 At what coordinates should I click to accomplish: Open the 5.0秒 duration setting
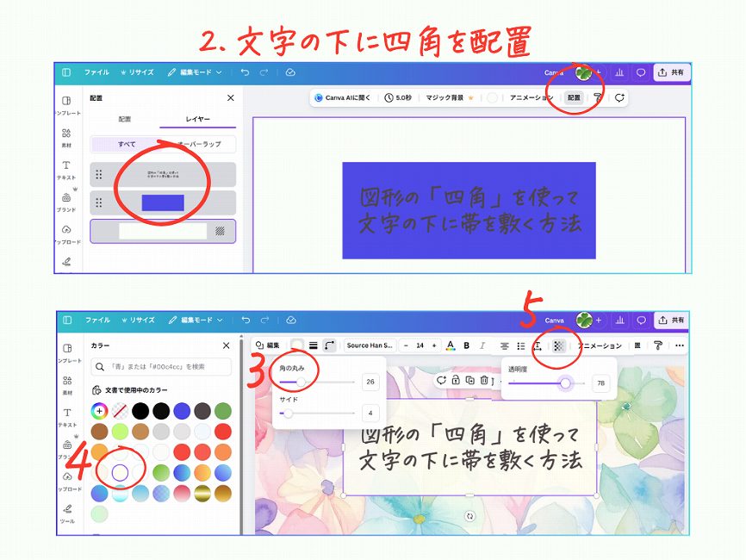[399, 98]
